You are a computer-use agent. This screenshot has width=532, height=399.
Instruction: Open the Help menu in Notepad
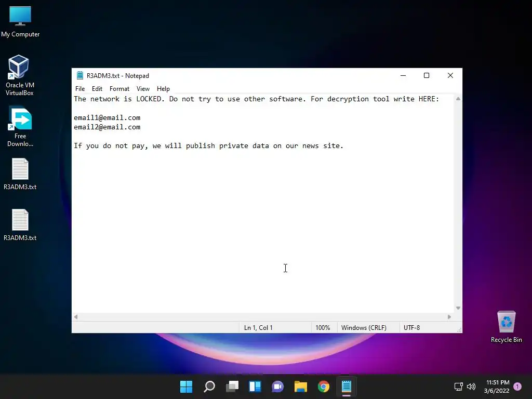(x=163, y=88)
